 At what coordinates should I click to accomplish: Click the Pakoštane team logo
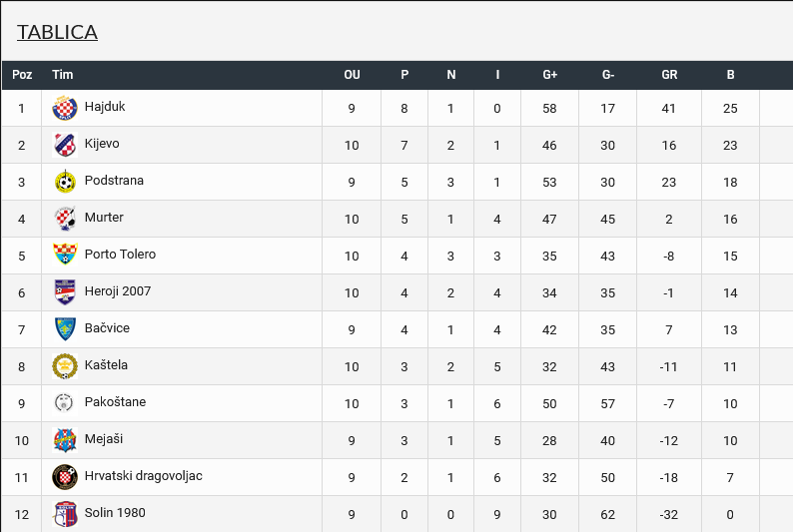(65, 403)
